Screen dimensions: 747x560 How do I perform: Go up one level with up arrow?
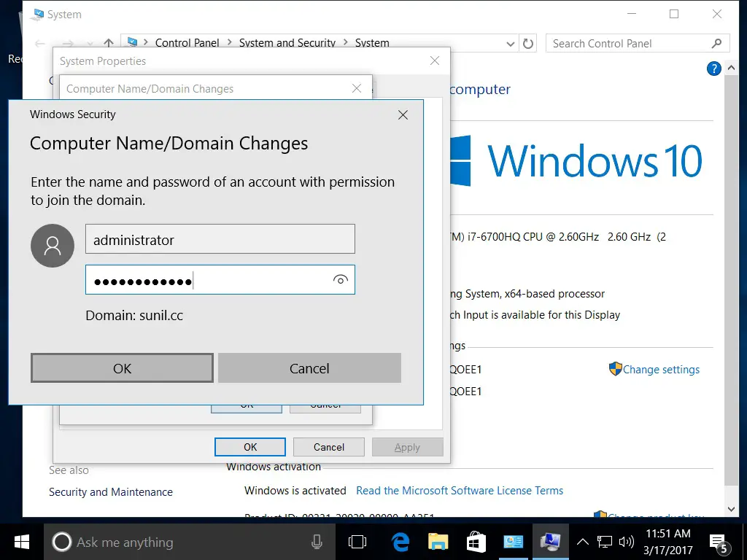pyautogui.click(x=109, y=43)
